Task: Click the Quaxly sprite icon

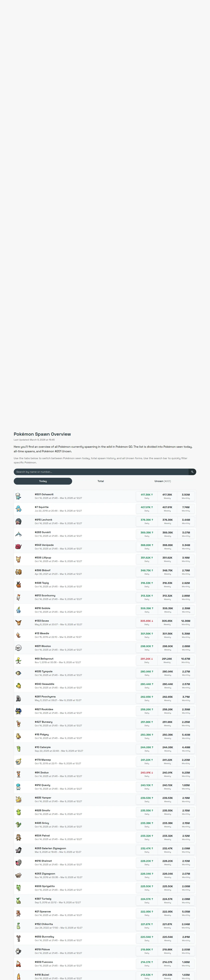Action: tap(18, 787)
